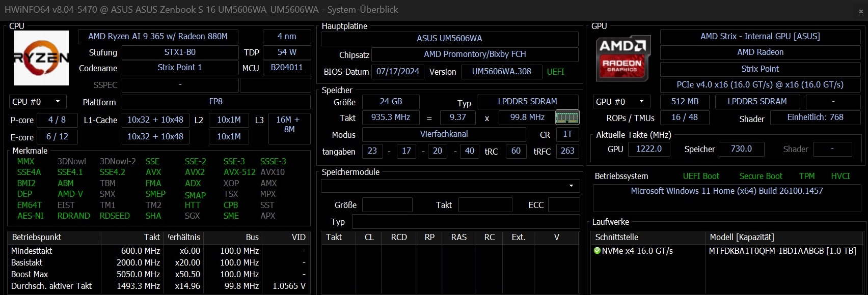Click the E-core count 6 / 12

tap(57, 137)
